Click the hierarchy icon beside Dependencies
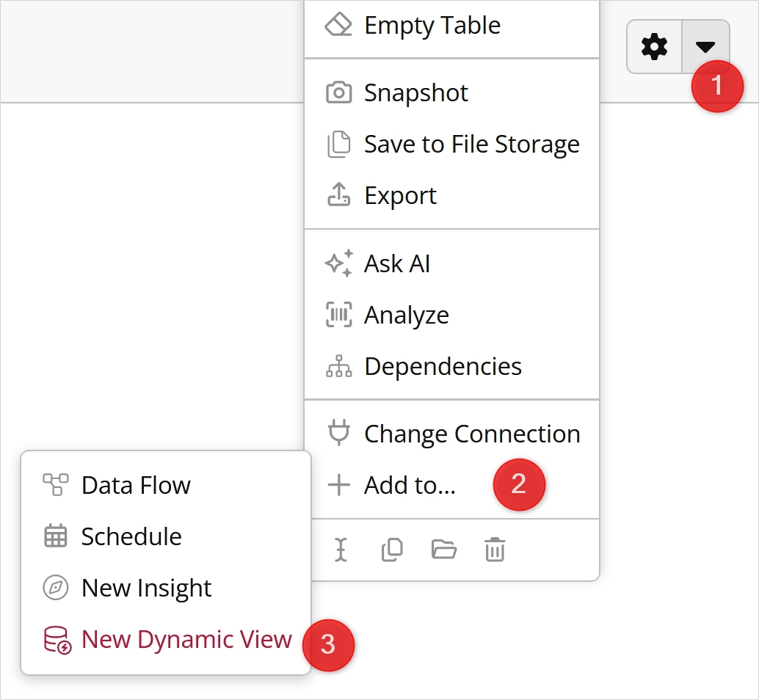759x700 pixels. 339,366
